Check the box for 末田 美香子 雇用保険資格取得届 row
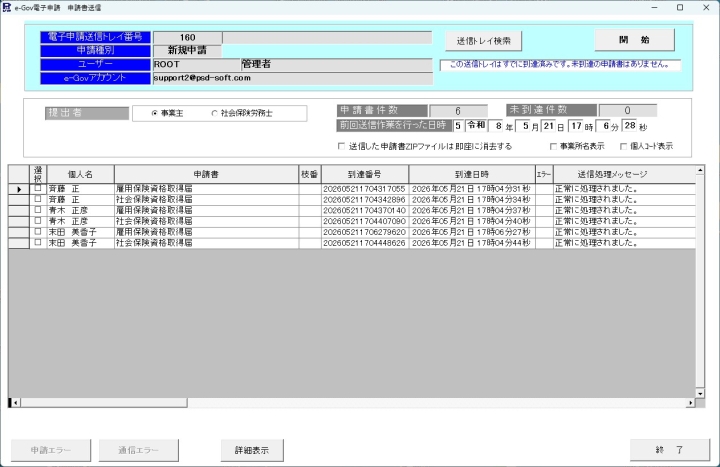The image size is (720, 467). pyautogui.click(x=38, y=231)
